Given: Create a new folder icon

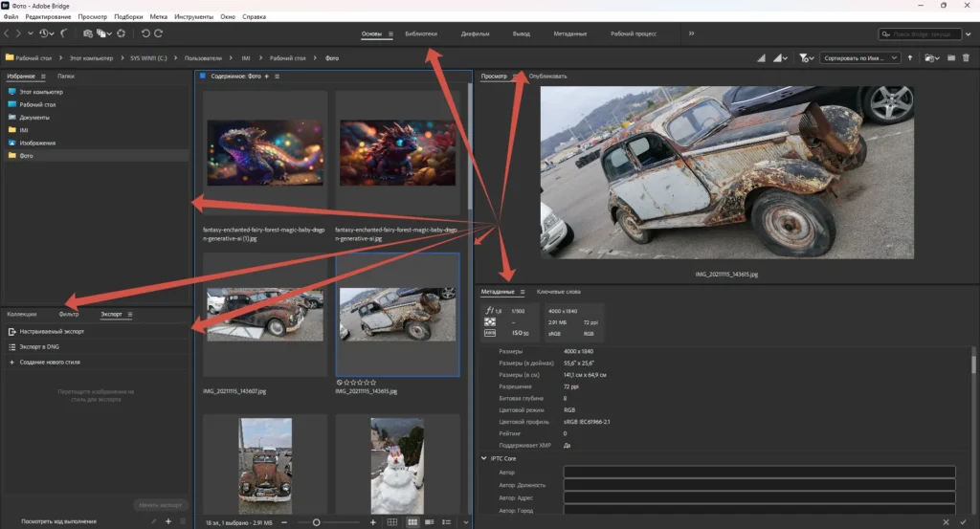Looking at the screenshot, I should tap(951, 58).
